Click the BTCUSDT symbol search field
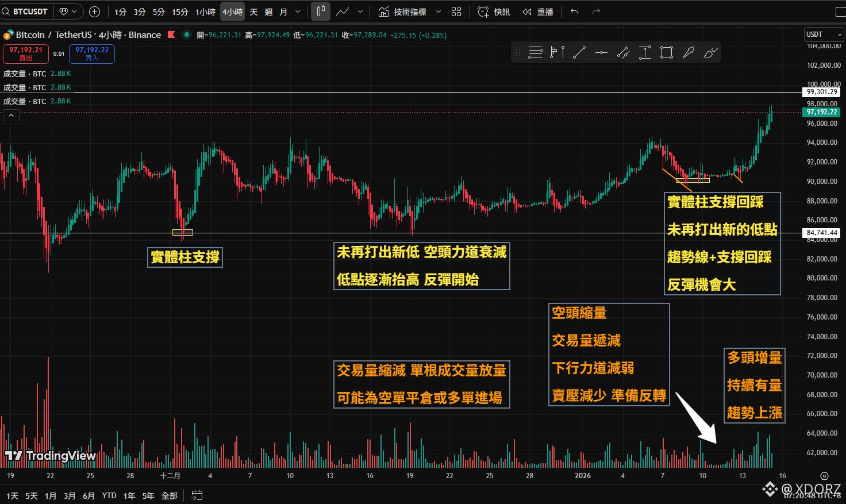846x504 pixels. tap(30, 11)
